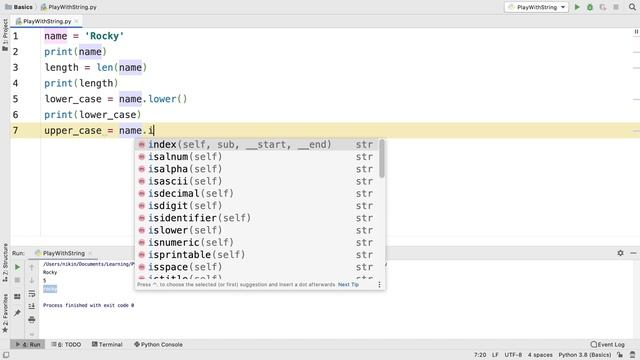Viewport: 640px width, 360px height.
Task: Click the print icon in Run panel
Action: pyautogui.click(x=32, y=319)
